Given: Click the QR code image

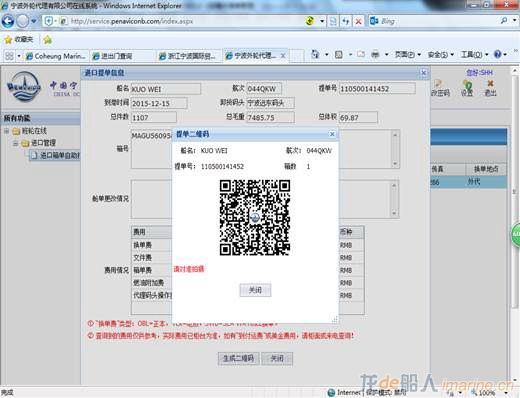Looking at the screenshot, I should (255, 217).
